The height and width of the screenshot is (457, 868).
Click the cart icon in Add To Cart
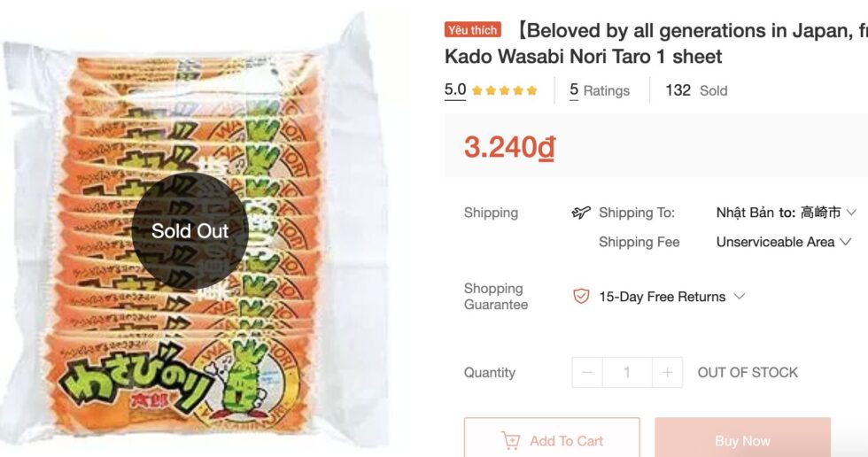point(510,440)
